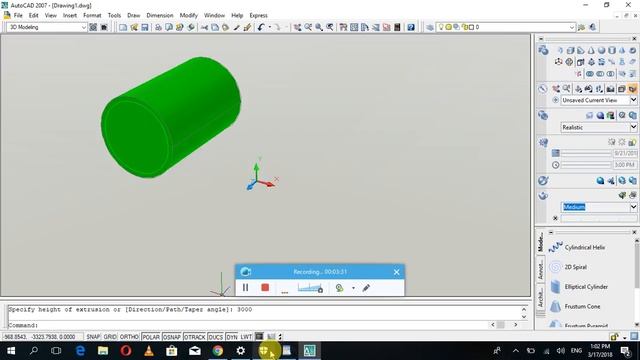
Task: Click the Elliptical Cylinder tool icon
Action: pyautogui.click(x=556, y=287)
